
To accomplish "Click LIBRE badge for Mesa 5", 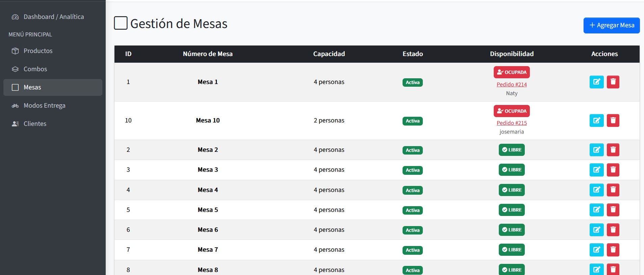I will pyautogui.click(x=512, y=210).
